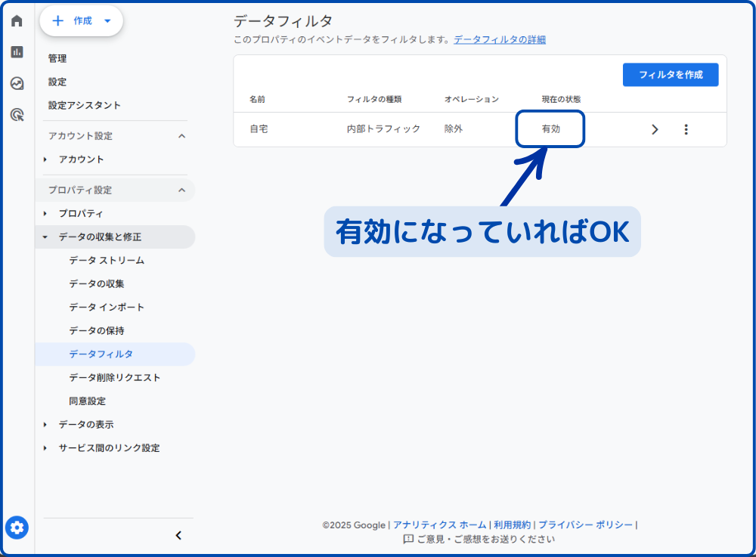The image size is (756, 557).
Task: Select データ ストリーム in the sidebar
Action: click(x=106, y=261)
